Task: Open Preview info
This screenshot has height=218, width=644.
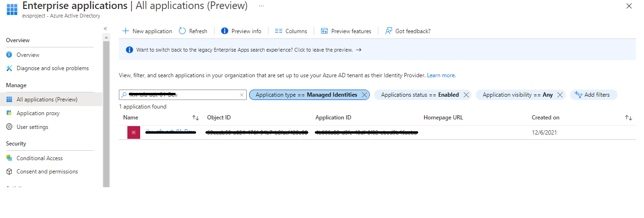Action: [x=241, y=31]
